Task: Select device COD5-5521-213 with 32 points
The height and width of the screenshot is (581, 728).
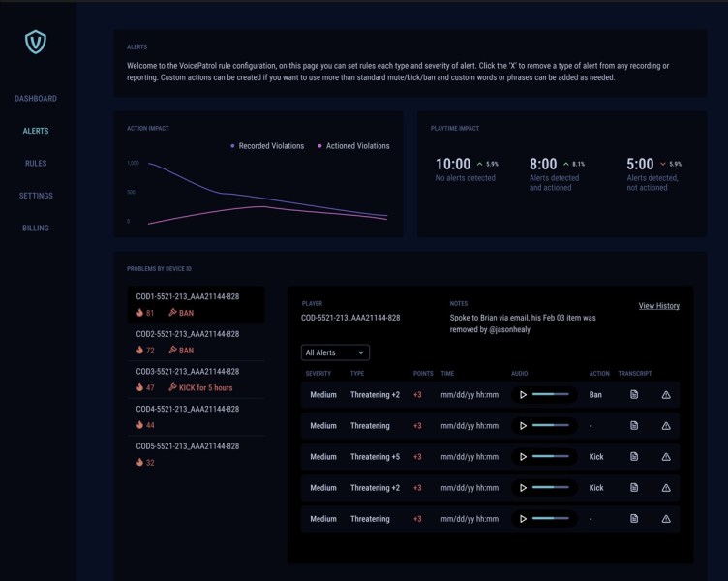Action: (196, 455)
